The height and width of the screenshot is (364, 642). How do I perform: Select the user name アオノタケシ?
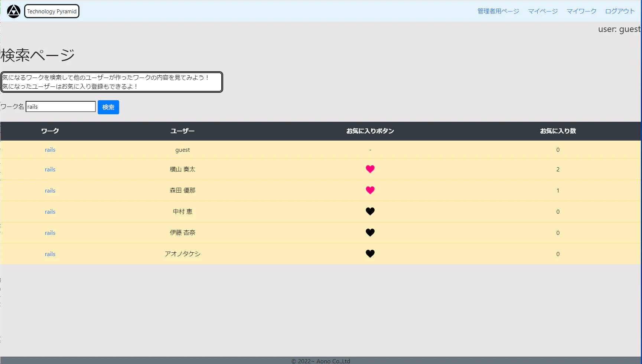pyautogui.click(x=182, y=254)
